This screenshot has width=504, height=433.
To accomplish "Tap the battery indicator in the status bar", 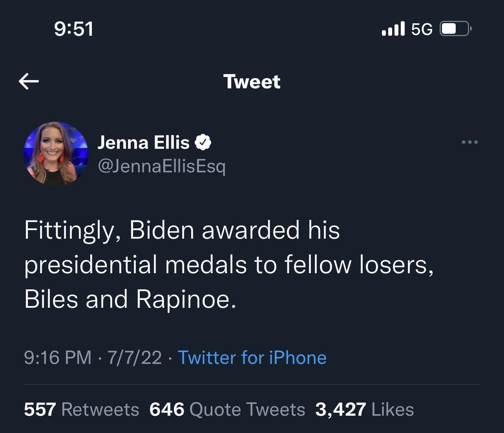I will pos(454,28).
